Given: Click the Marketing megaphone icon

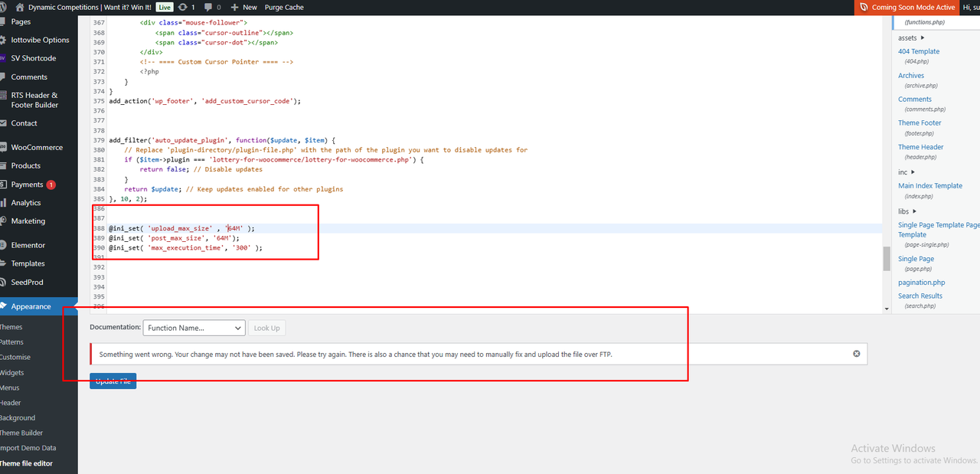Looking at the screenshot, I should pyautogui.click(x=2, y=221).
